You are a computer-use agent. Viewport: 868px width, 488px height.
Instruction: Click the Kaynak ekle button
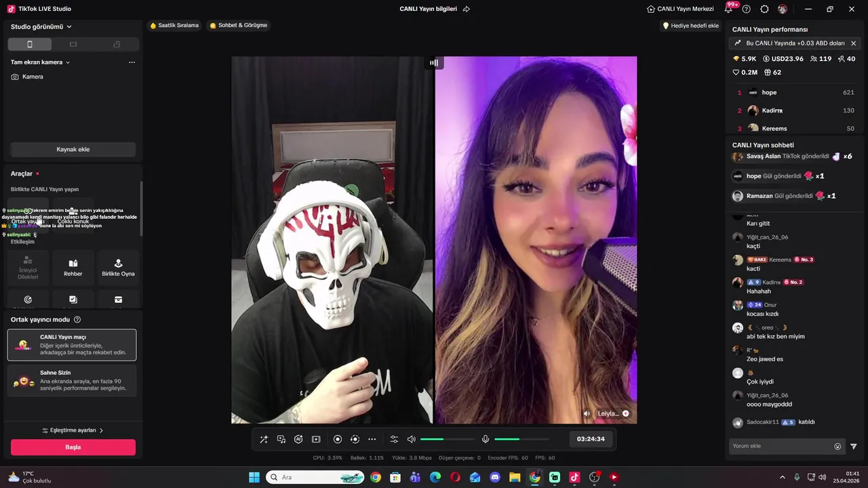[73, 149]
